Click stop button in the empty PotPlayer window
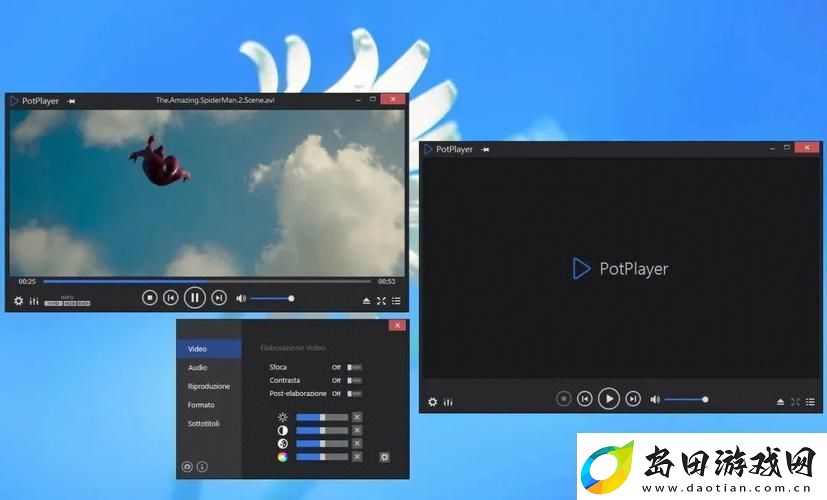Screen dimensions: 827x500 pyautogui.click(x=563, y=399)
